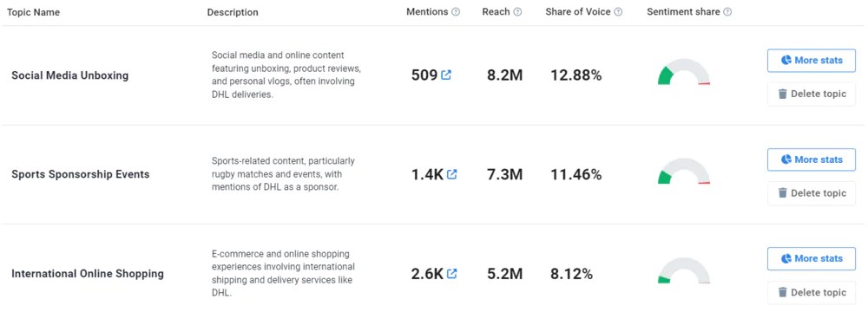Open external link icon beside 2.6K mentions
The image size is (868, 312).
click(451, 273)
